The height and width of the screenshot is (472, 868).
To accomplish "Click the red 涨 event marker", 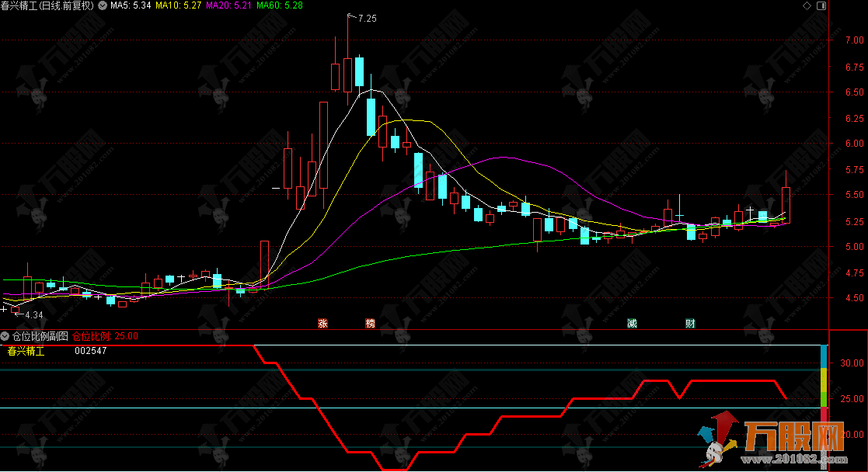I will coord(322,323).
